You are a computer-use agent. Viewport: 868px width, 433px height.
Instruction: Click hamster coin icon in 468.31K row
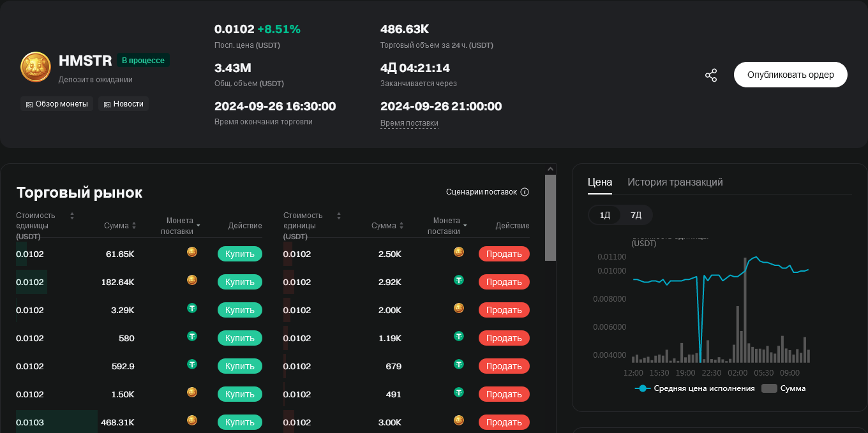pyautogui.click(x=192, y=421)
